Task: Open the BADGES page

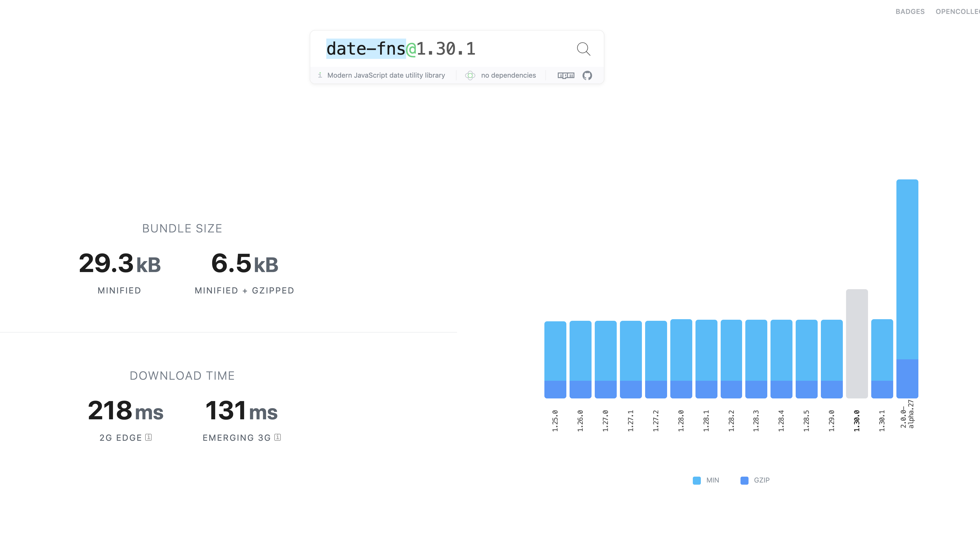Action: [910, 12]
